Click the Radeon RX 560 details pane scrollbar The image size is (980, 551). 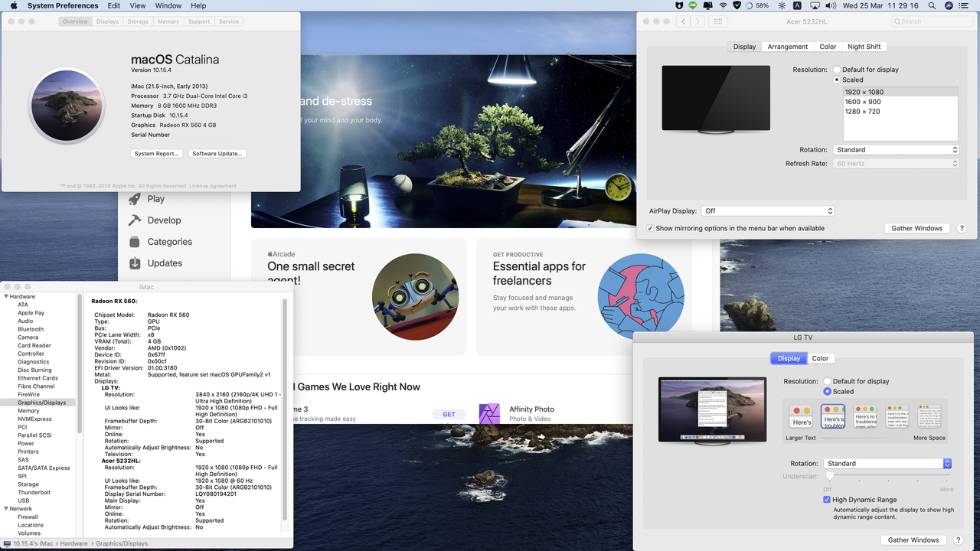click(285, 409)
